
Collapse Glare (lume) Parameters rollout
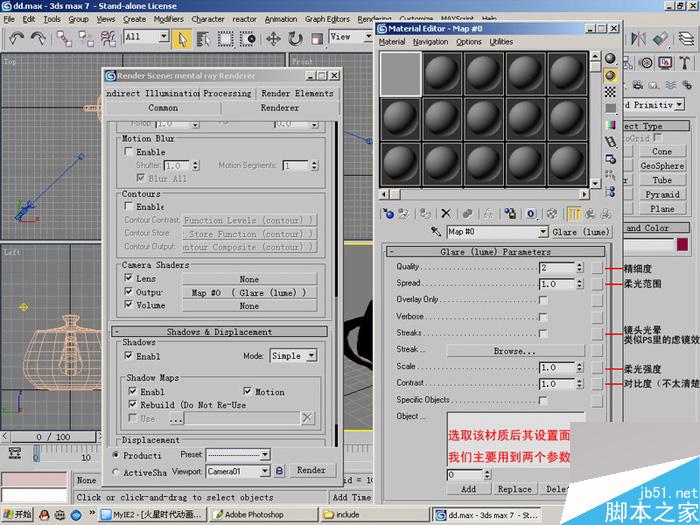(x=496, y=252)
